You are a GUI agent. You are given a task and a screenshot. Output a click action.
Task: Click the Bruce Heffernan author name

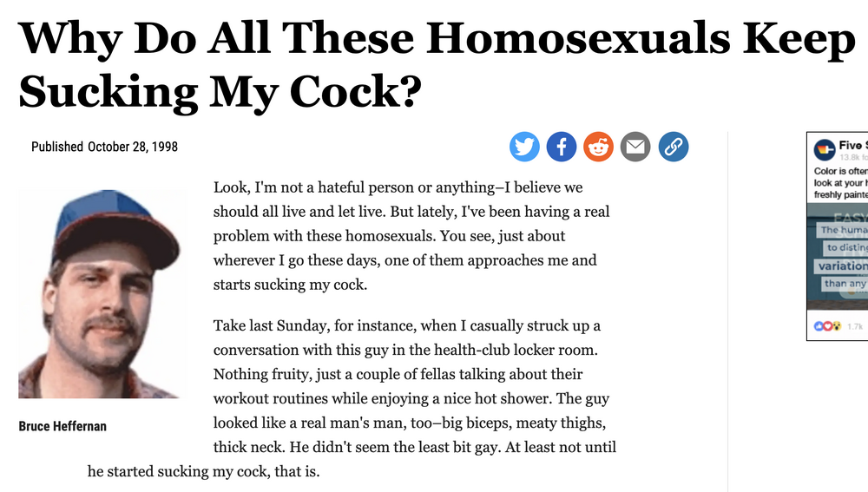pyautogui.click(x=62, y=427)
